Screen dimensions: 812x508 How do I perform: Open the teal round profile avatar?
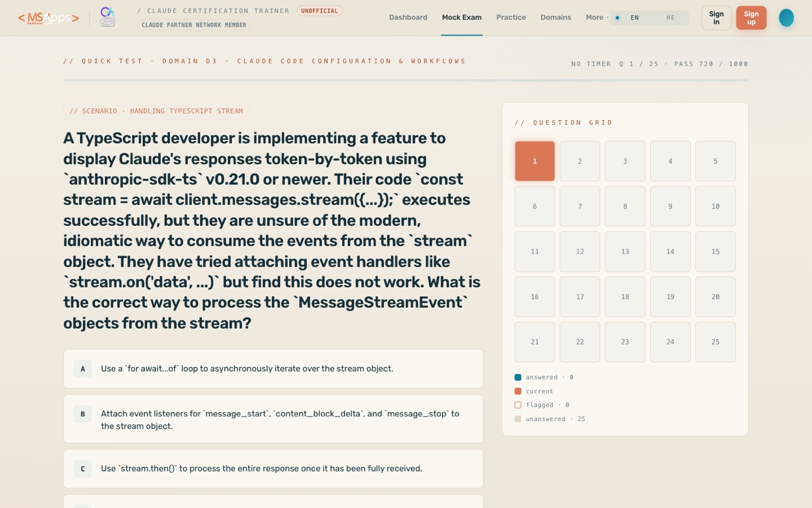[786, 18]
